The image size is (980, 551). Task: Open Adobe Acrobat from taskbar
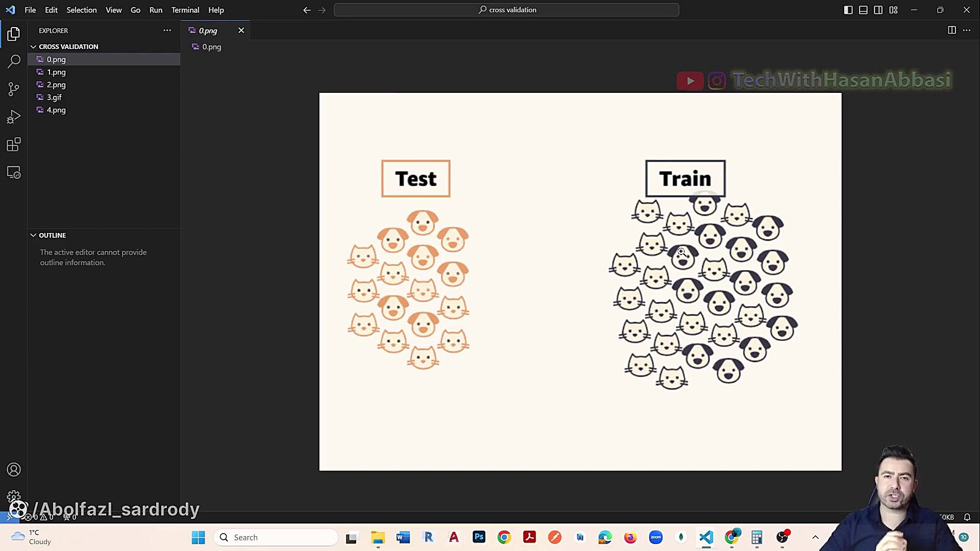click(x=529, y=537)
